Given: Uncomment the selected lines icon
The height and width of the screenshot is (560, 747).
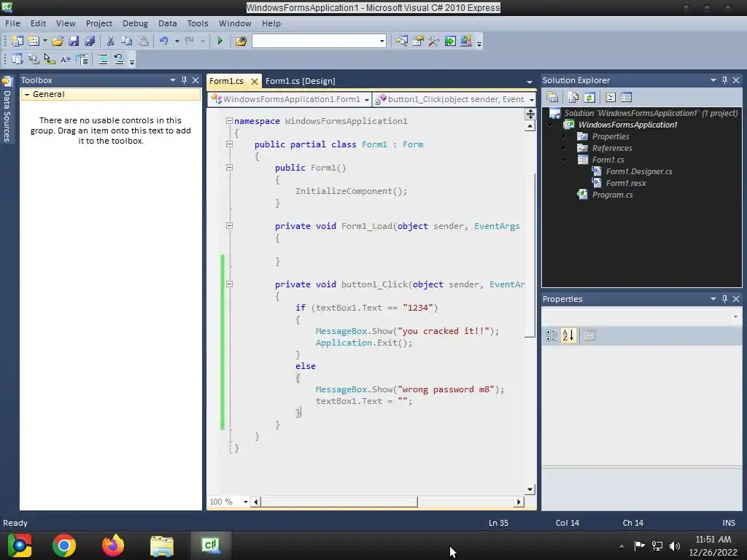Looking at the screenshot, I should click(119, 59).
